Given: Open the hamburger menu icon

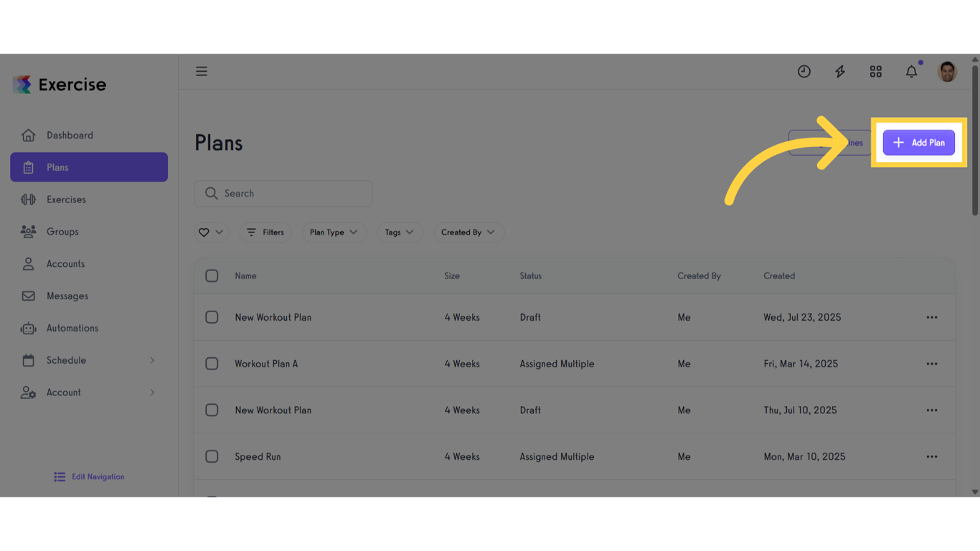Looking at the screenshot, I should (202, 71).
